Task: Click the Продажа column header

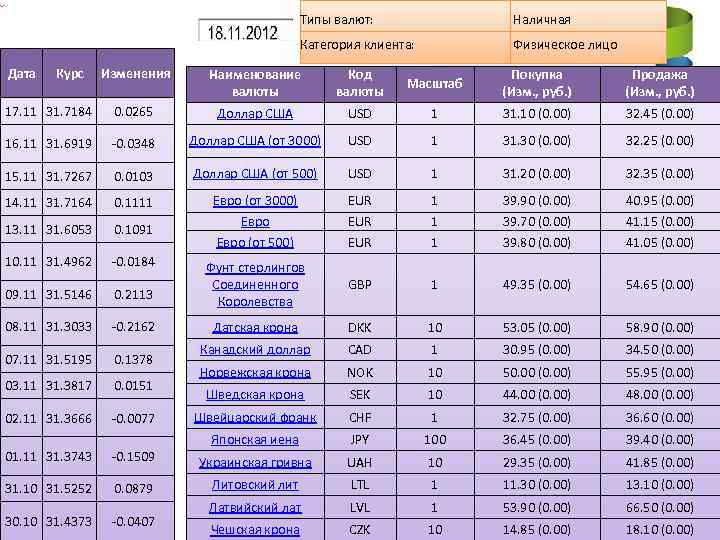Action: [x=660, y=84]
